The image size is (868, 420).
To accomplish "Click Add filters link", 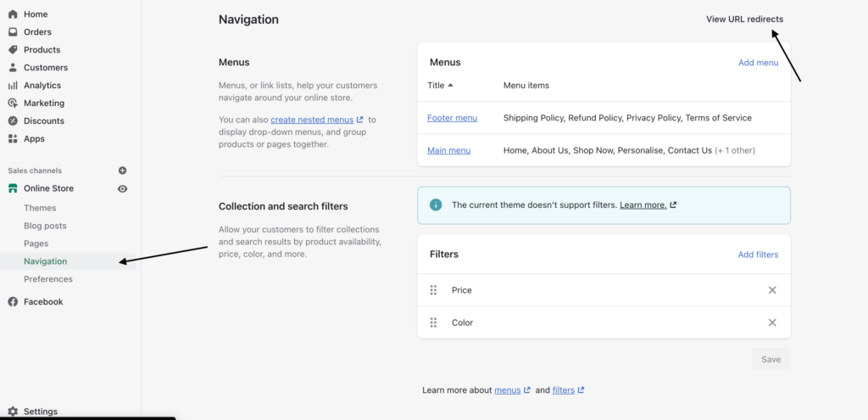I will [758, 255].
